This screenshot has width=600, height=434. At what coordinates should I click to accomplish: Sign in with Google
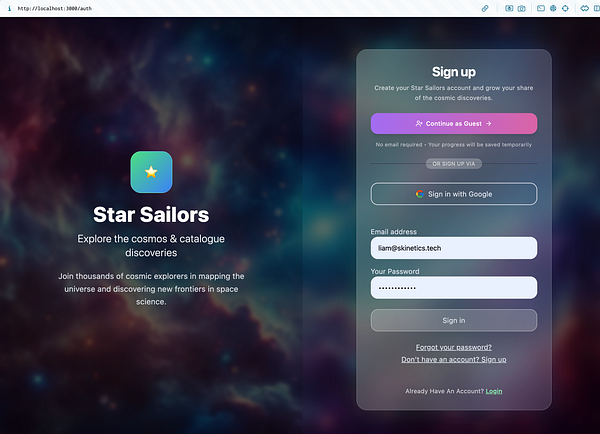(454, 194)
